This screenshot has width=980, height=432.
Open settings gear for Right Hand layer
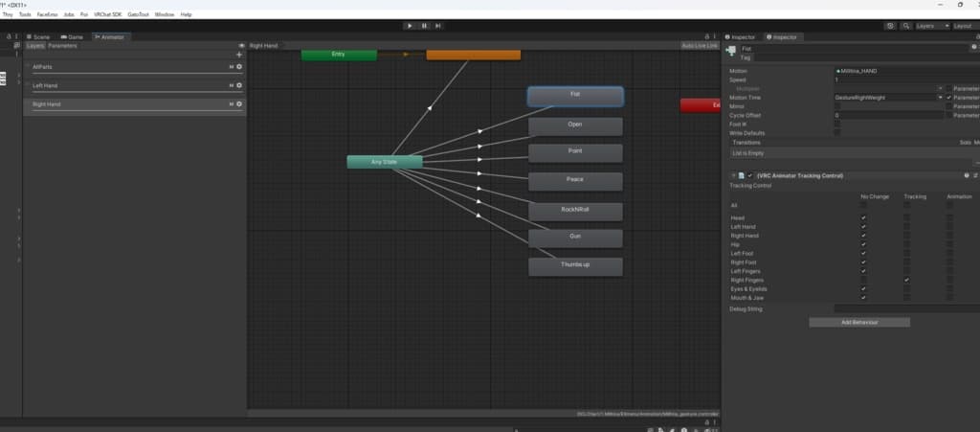(238, 103)
